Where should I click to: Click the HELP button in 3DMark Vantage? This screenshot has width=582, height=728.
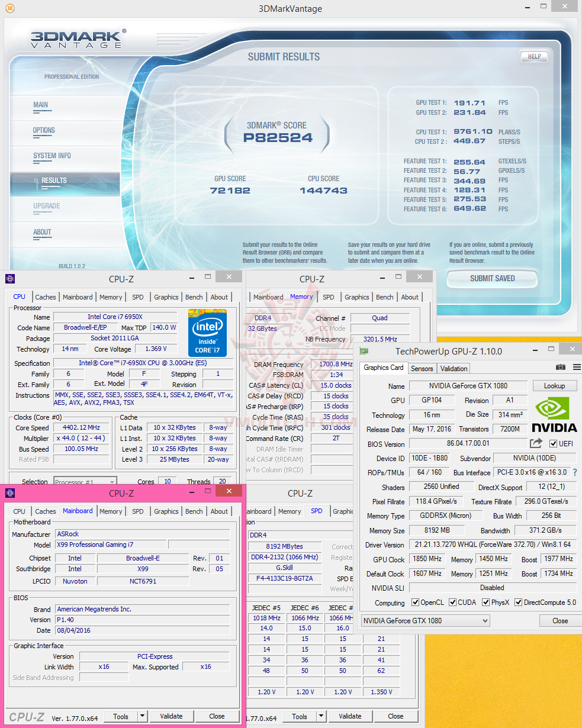click(x=534, y=57)
